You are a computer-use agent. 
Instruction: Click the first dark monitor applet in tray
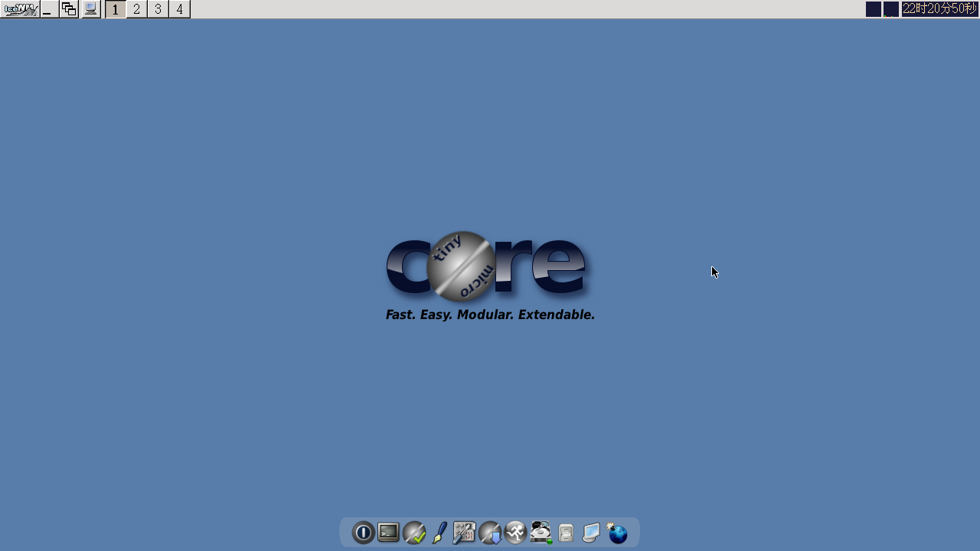coord(874,9)
